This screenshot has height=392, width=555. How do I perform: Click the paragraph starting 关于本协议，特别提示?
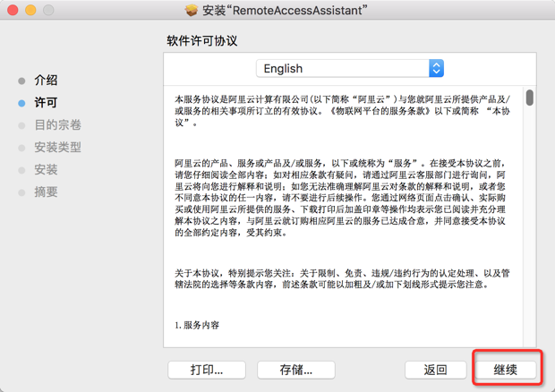tap(342, 279)
